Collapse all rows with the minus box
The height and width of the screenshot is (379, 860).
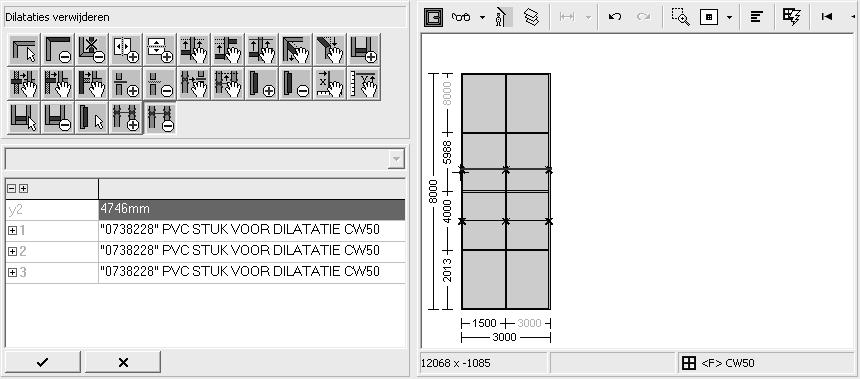pyautogui.click(x=12, y=189)
